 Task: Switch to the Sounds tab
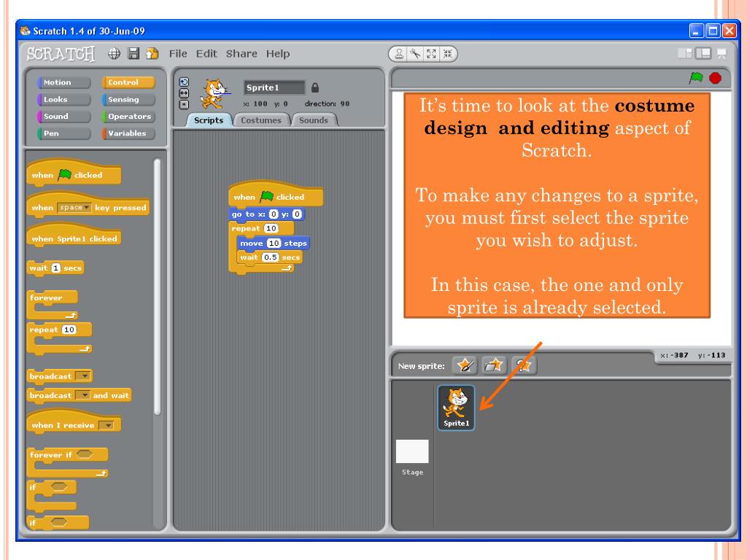coord(314,120)
